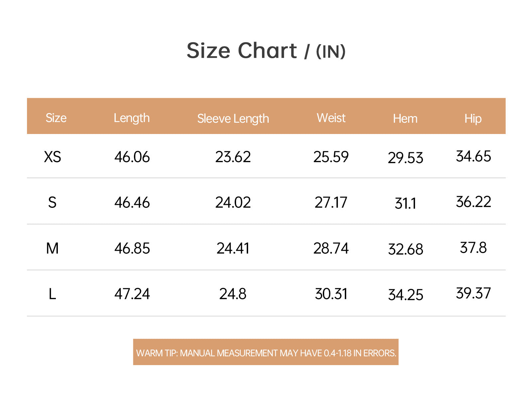
Task: Click the L size row label
Action: point(52,294)
